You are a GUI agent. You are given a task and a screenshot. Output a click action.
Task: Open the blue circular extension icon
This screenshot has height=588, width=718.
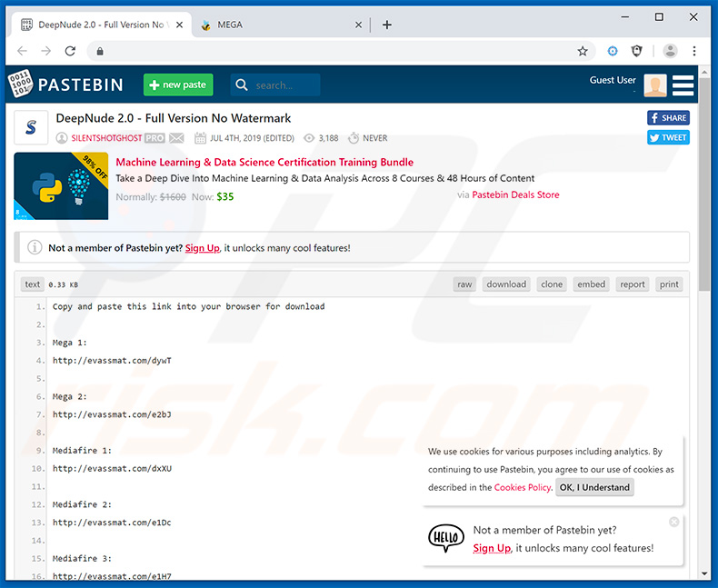coord(613,51)
